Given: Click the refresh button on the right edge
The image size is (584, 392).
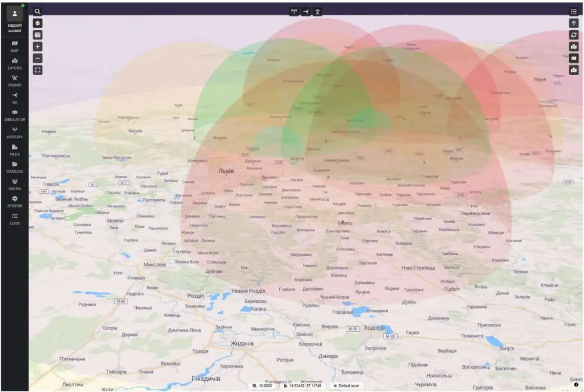Looking at the screenshot, I should 573,35.
